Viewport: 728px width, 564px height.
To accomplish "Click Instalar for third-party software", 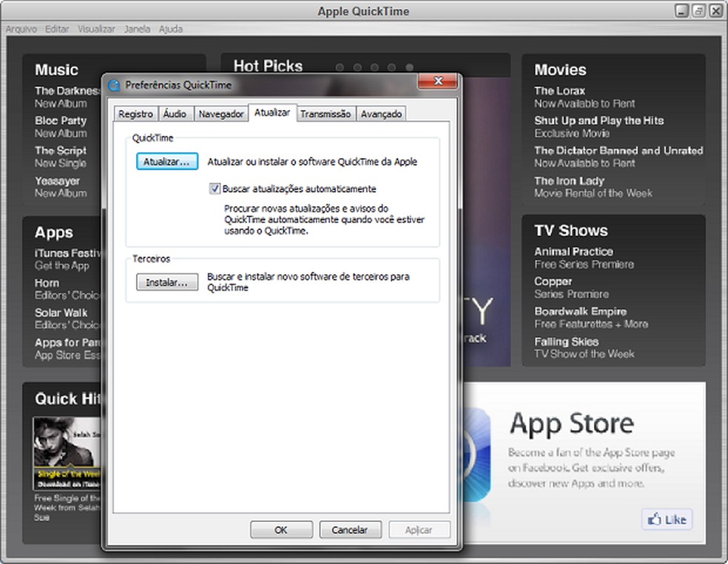I will click(x=166, y=282).
